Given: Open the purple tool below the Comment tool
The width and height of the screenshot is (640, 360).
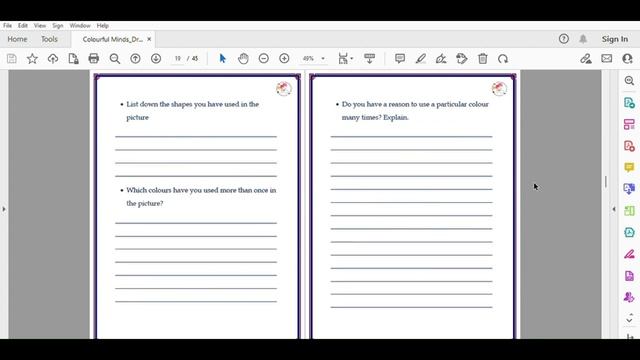Looking at the screenshot, I should click(x=629, y=189).
